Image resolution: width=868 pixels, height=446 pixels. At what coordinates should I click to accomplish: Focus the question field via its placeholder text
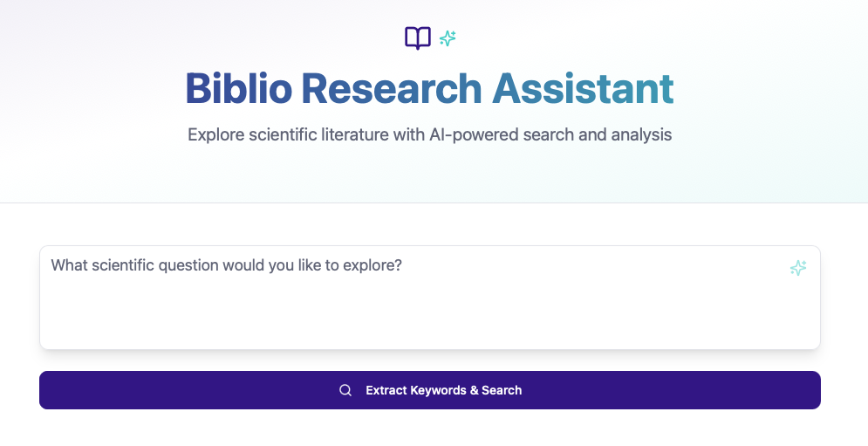pos(226,265)
